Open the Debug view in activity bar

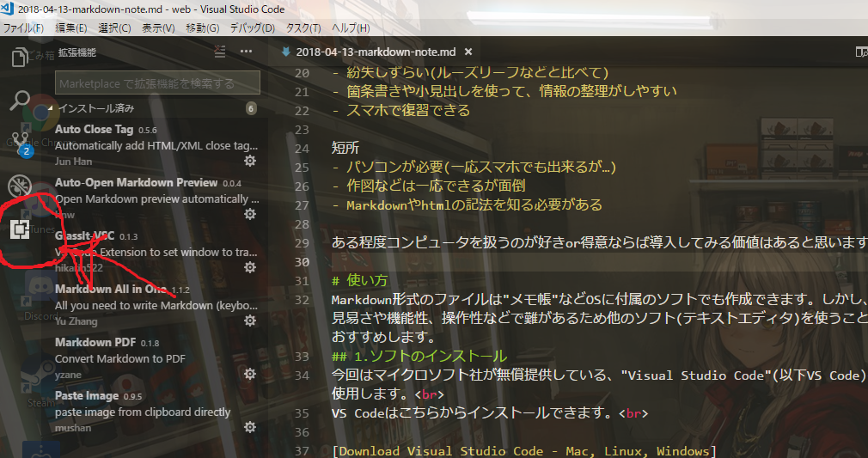pos(20,186)
